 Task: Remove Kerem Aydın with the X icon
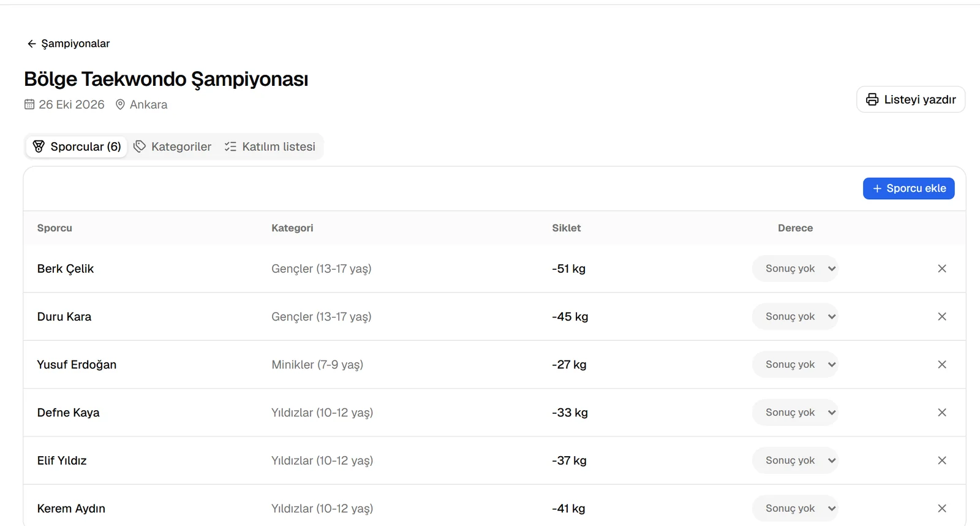942,508
